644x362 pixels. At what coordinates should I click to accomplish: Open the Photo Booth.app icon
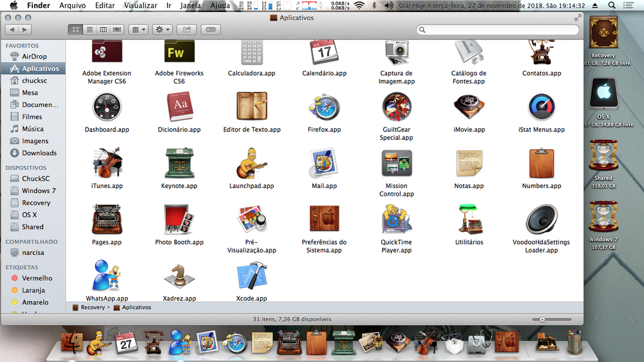click(179, 220)
